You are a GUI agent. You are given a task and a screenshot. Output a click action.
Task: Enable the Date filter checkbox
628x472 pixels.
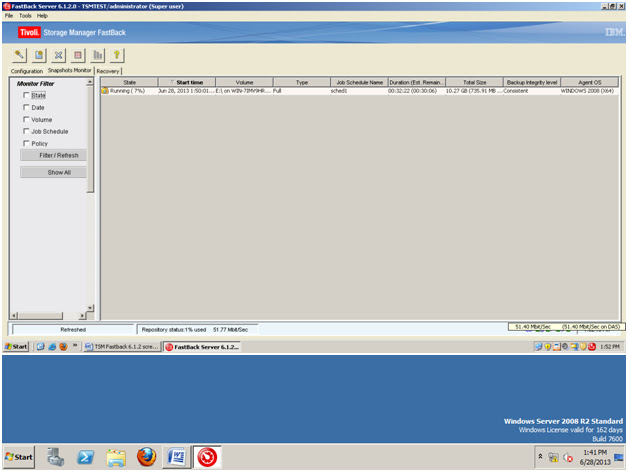pyautogui.click(x=26, y=107)
